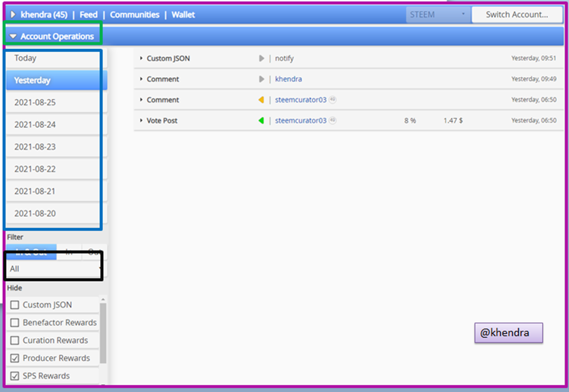Click the notify text in Custom JSON row
569x392 pixels.
[284, 58]
